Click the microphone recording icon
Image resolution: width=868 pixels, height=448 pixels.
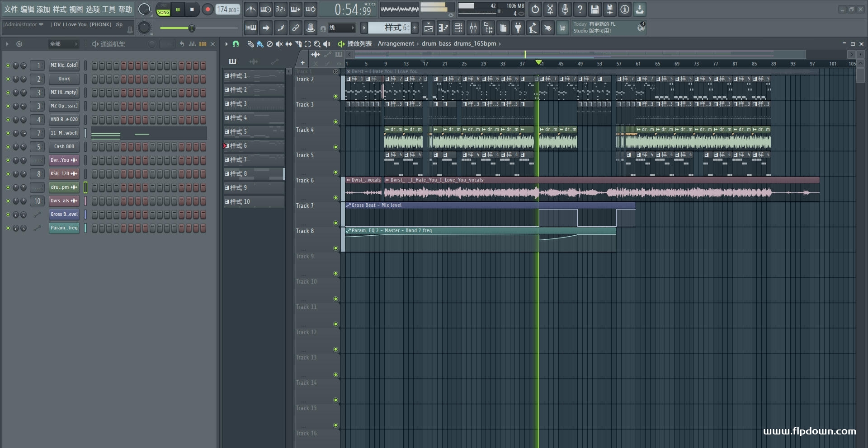pos(565,9)
